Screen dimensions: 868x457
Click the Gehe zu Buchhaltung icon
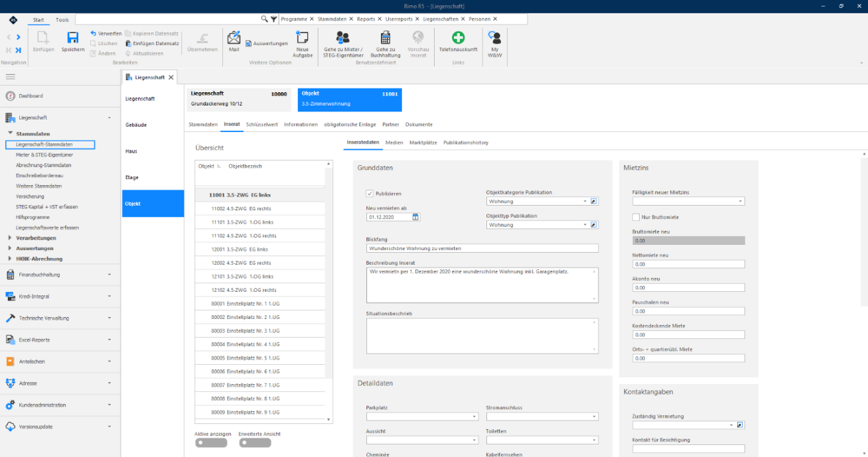click(385, 37)
